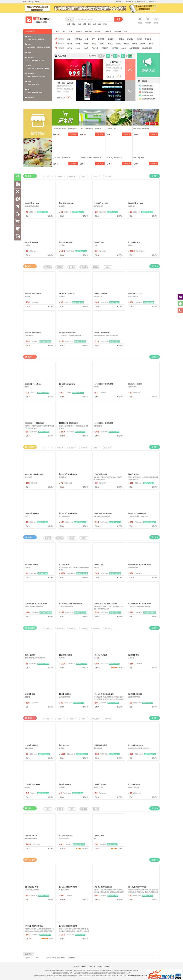Click the down arrow on today's specials carousel

pos(130,91)
